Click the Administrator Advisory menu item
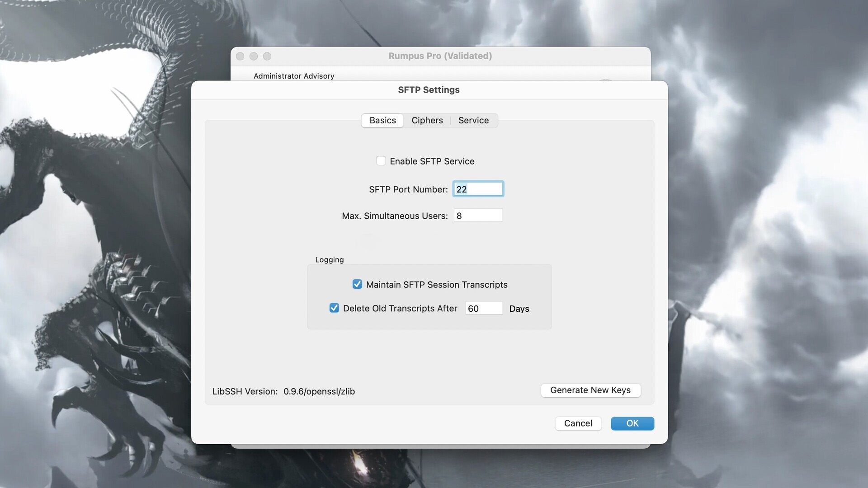This screenshot has width=868, height=488. [x=294, y=75]
